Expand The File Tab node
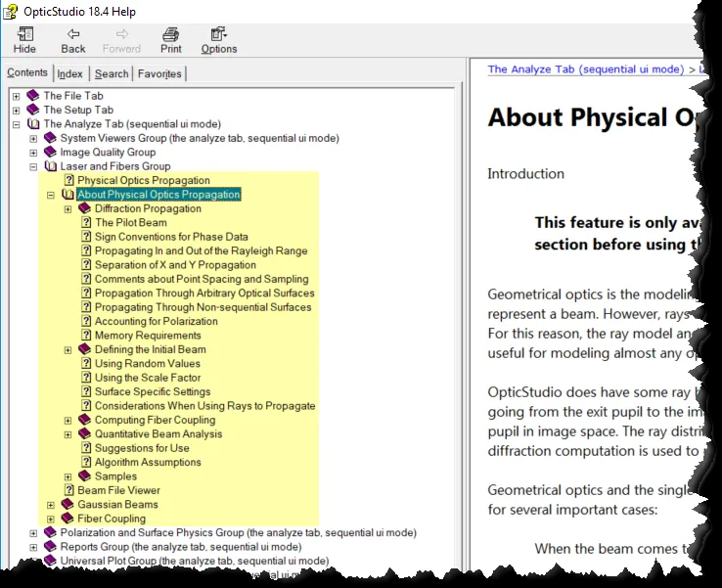The width and height of the screenshot is (722, 588). (x=16, y=96)
